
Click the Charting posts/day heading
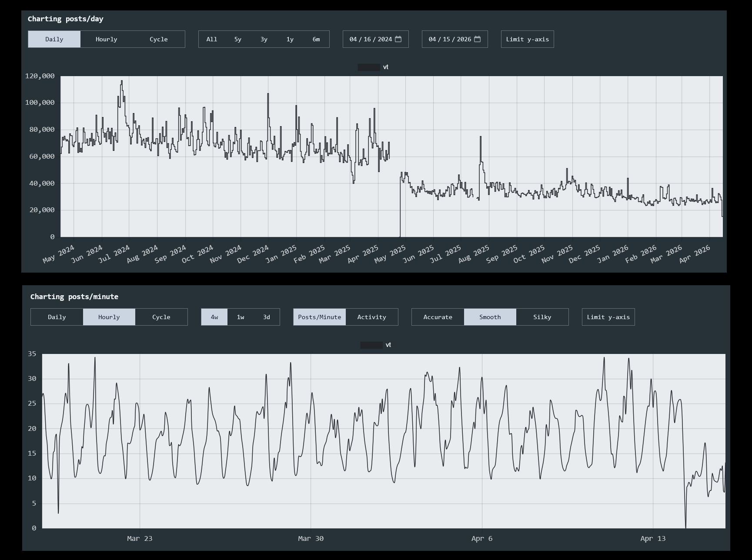(x=66, y=19)
